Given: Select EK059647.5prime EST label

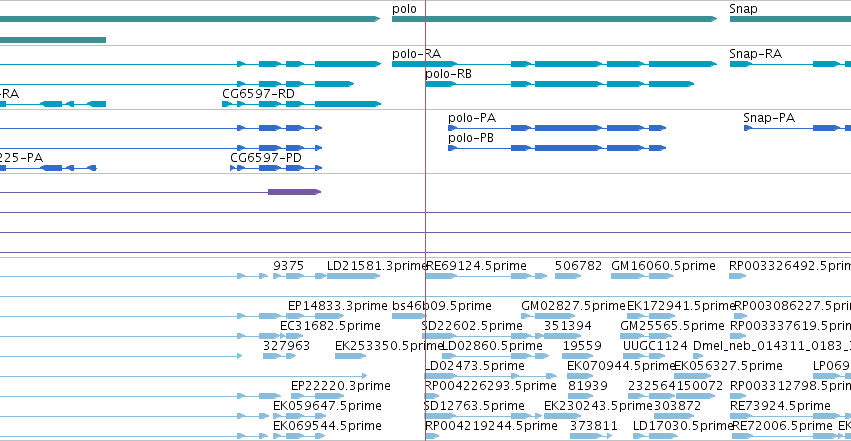Looking at the screenshot, I should pos(327,406).
